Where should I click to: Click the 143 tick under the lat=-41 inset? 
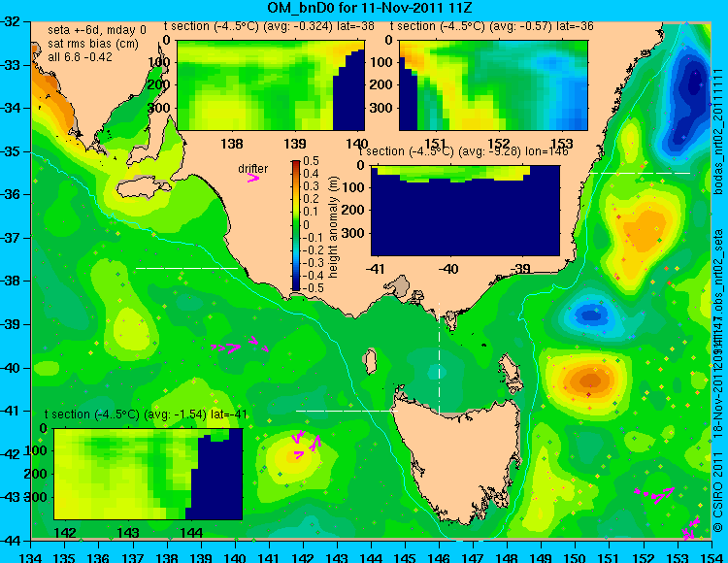tap(128, 532)
